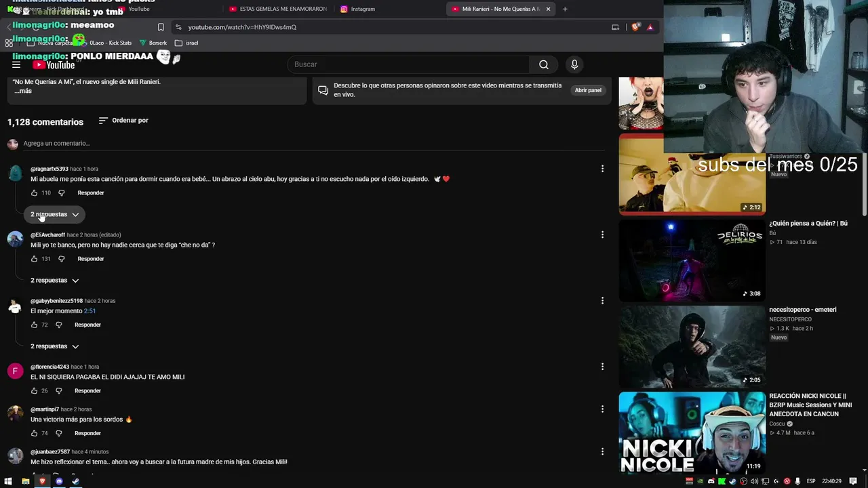
Task: Open the REACCIÓN NICKI NICOLE video thumbnail
Action: click(692, 432)
